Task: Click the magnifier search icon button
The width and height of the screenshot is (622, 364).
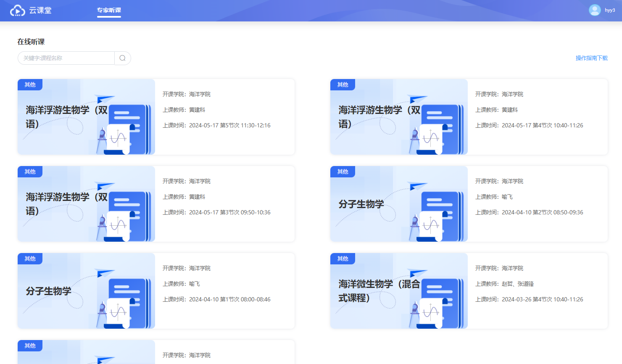Action: click(122, 58)
